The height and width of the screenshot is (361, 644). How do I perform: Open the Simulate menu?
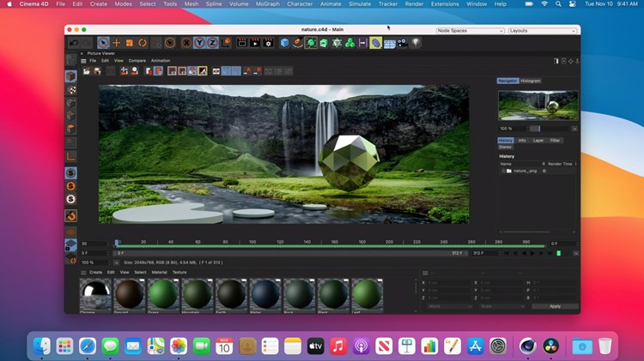[360, 3]
